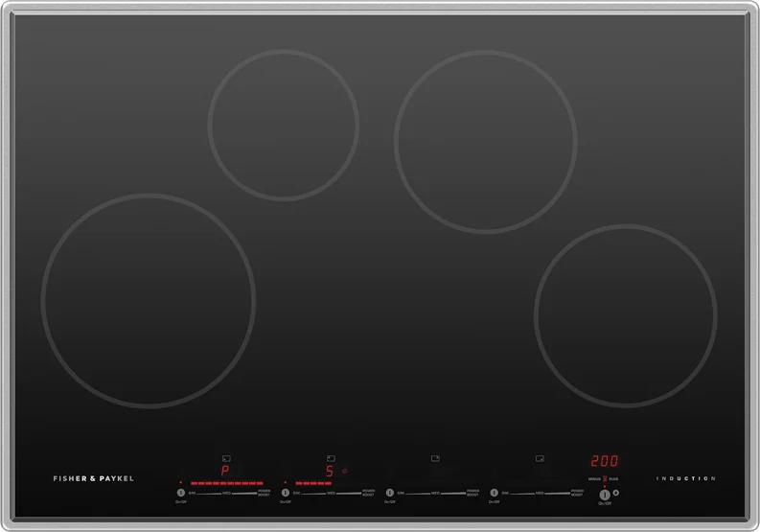Screen dimensions: 760x532
Task: Tap the INDUCTION label
Action: [x=686, y=478]
